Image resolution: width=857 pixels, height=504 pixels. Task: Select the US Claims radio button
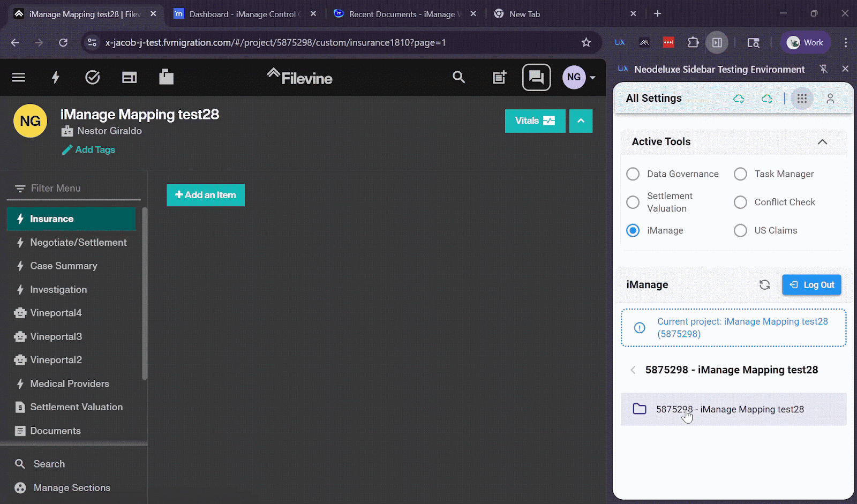[740, 231]
